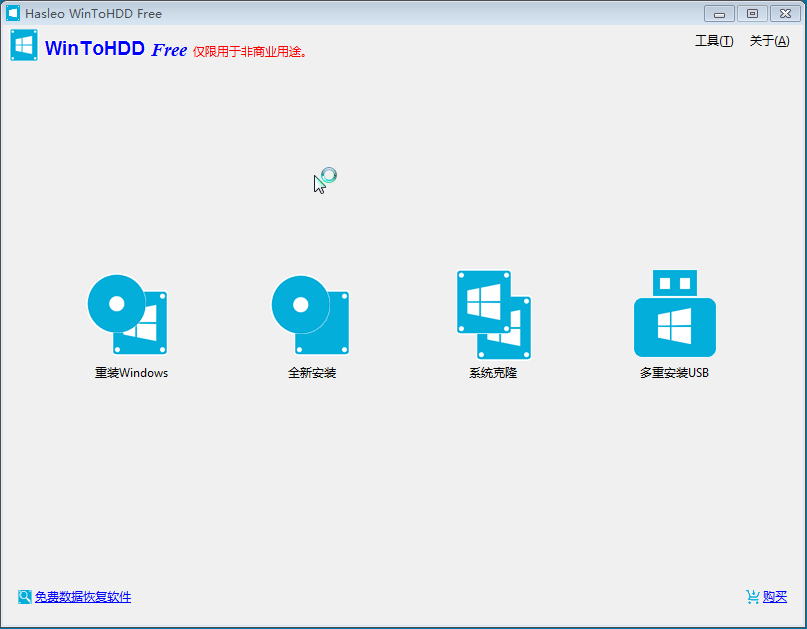
Task: Open the 工具(T) menu
Action: (x=713, y=41)
